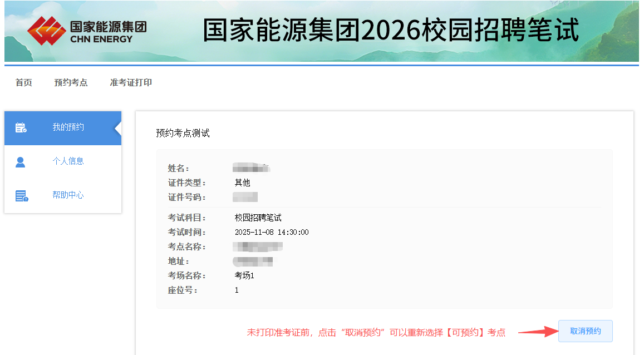Screen dimensions: 644x355
Task: Open 帮助中心 text link in the sidebar
Action: [68, 195]
